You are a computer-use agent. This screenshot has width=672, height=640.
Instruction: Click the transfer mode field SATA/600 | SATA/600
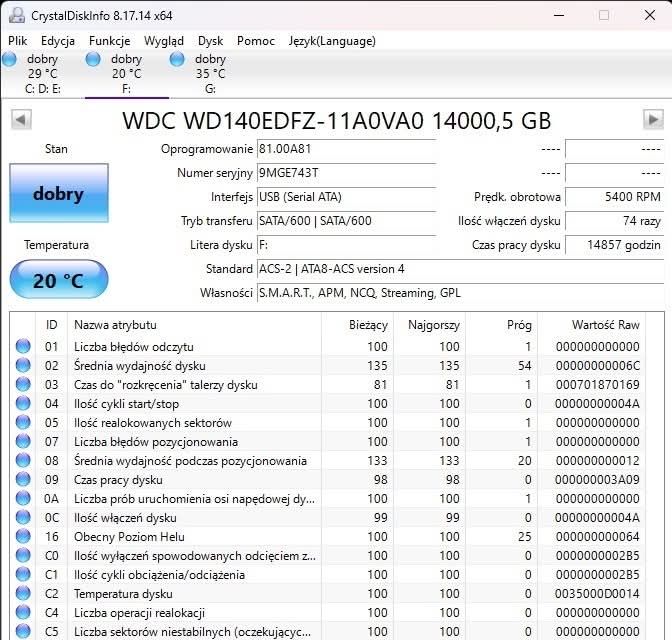click(346, 221)
